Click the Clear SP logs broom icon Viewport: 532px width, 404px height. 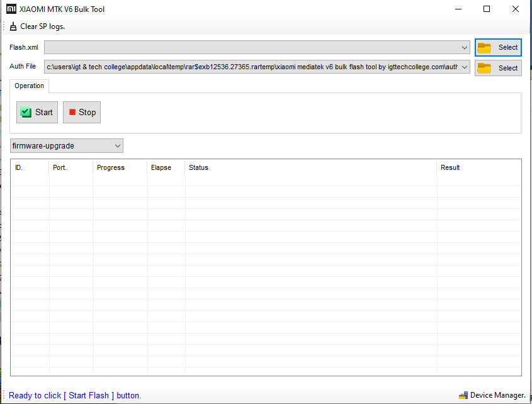click(12, 26)
